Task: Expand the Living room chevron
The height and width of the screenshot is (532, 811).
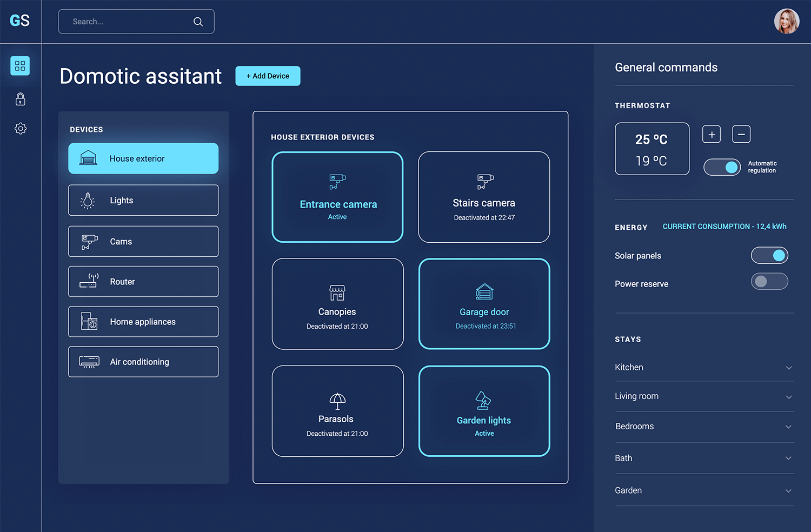Action: point(789,397)
